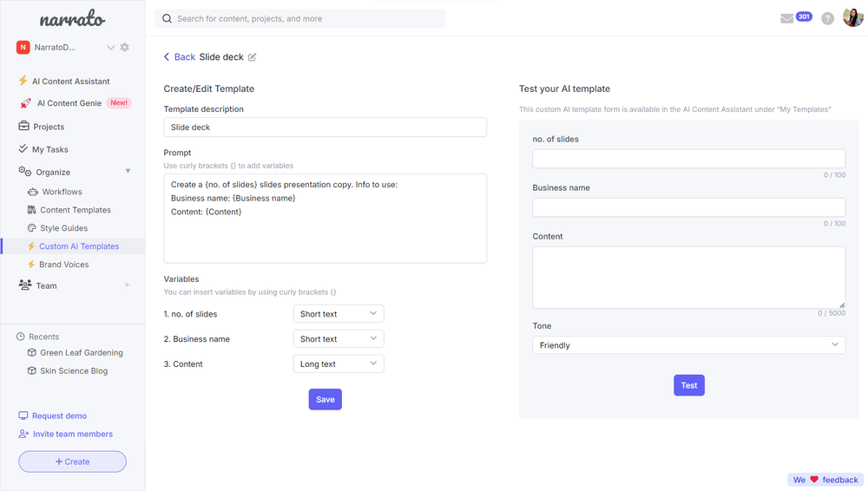Open the user profile avatar
The image size is (868, 491).
click(x=853, y=17)
